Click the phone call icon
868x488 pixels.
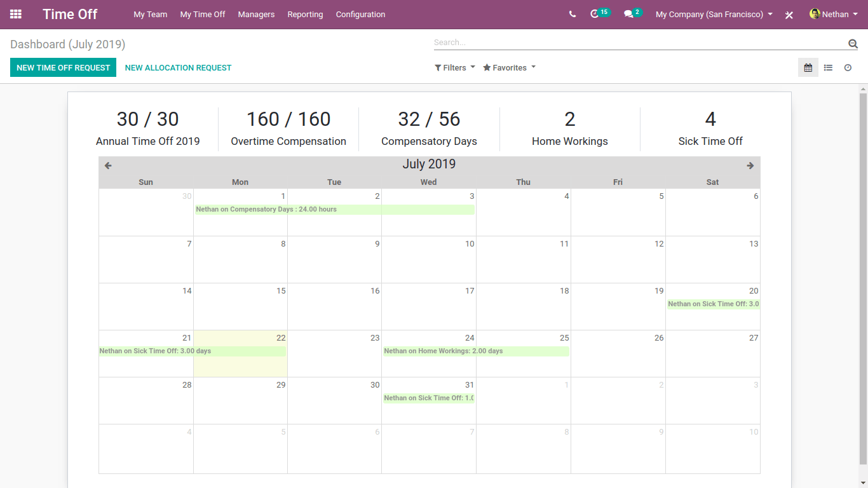tap(573, 14)
